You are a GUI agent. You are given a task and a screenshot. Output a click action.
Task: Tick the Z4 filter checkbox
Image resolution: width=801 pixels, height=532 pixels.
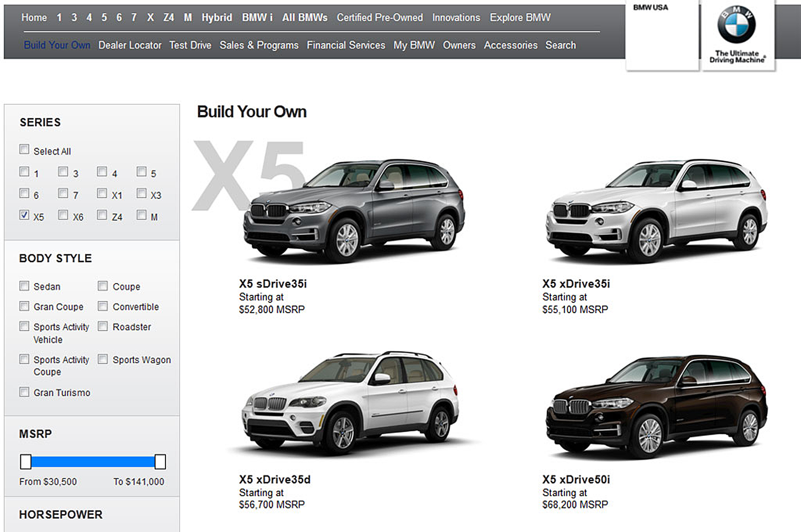coord(102,215)
